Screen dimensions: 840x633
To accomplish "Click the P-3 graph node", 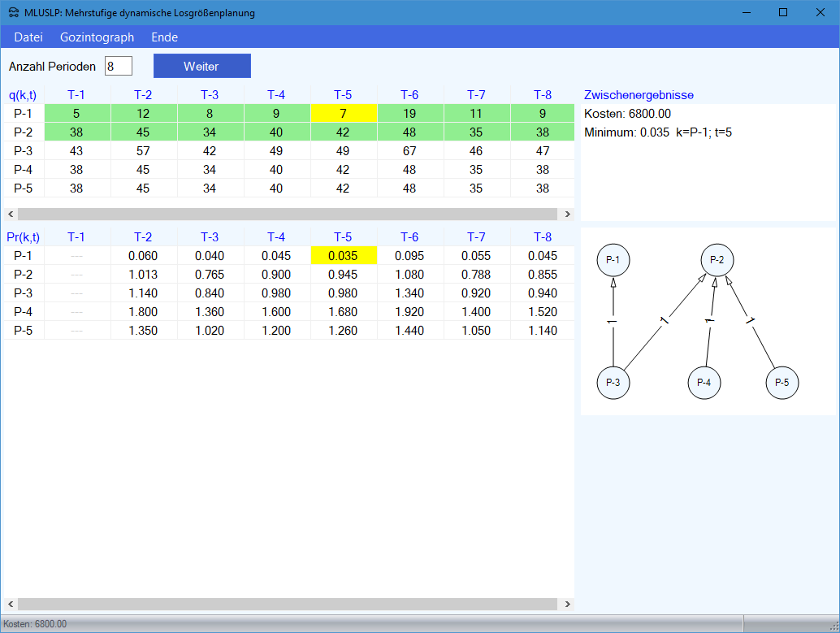I will click(613, 383).
